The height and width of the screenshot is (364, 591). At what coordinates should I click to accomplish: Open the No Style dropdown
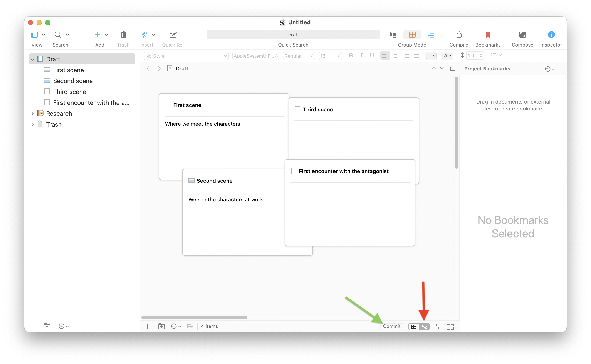click(186, 56)
